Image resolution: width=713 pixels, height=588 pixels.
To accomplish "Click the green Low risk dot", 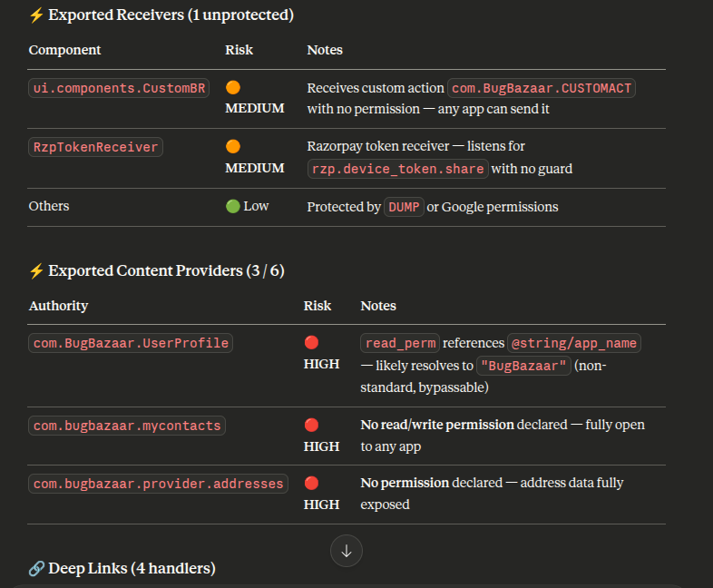I will tap(232, 206).
